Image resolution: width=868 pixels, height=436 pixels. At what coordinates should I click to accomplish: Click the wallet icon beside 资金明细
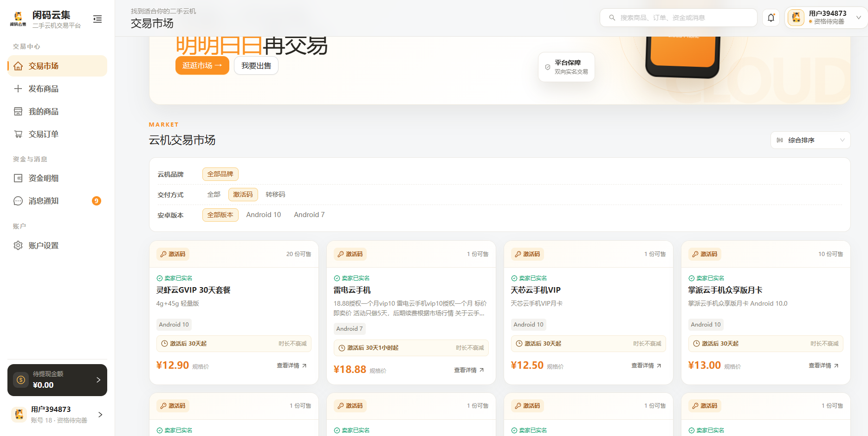18,178
